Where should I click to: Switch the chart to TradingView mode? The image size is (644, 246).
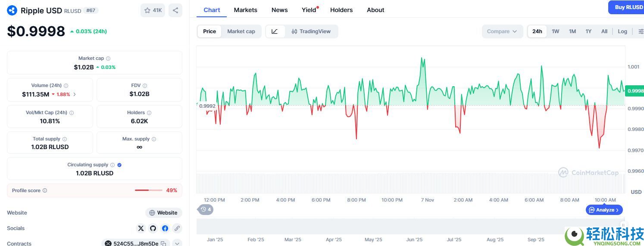311,31
